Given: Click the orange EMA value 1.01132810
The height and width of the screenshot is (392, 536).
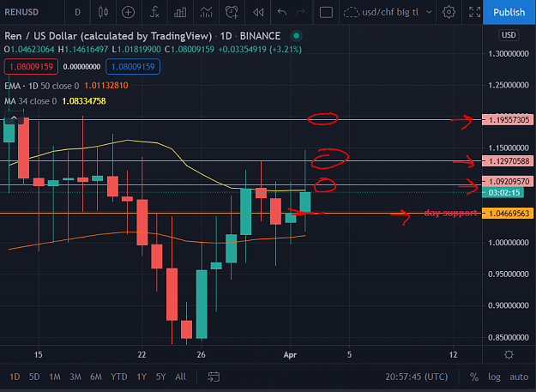Looking at the screenshot, I should 106,86.
